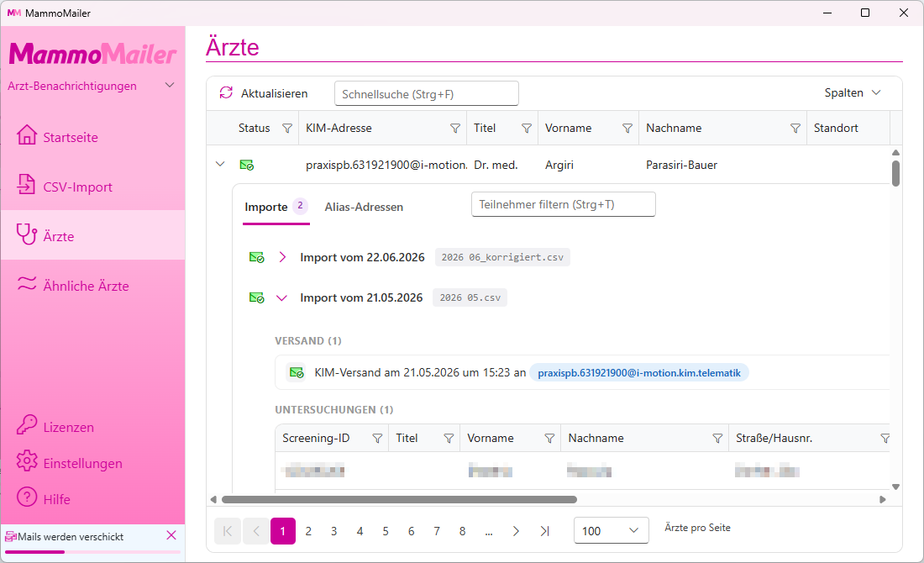The height and width of the screenshot is (563, 924).
Task: Go to page 5
Action: (x=386, y=531)
